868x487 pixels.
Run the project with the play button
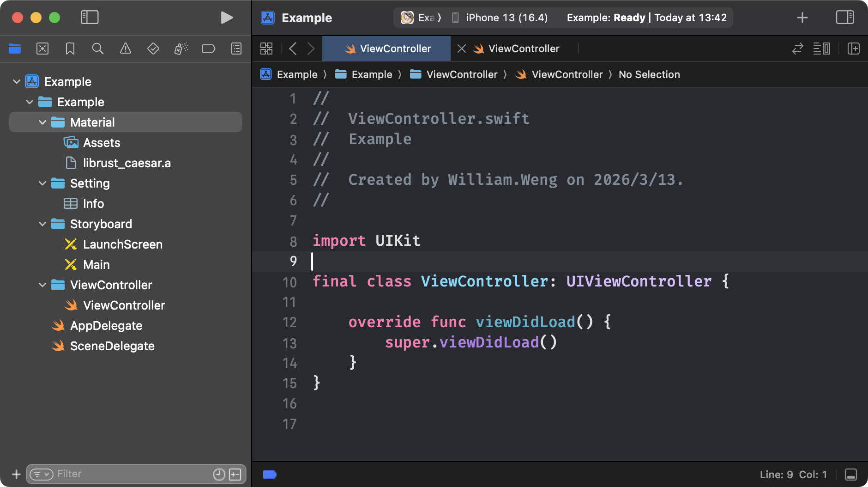[x=226, y=18]
